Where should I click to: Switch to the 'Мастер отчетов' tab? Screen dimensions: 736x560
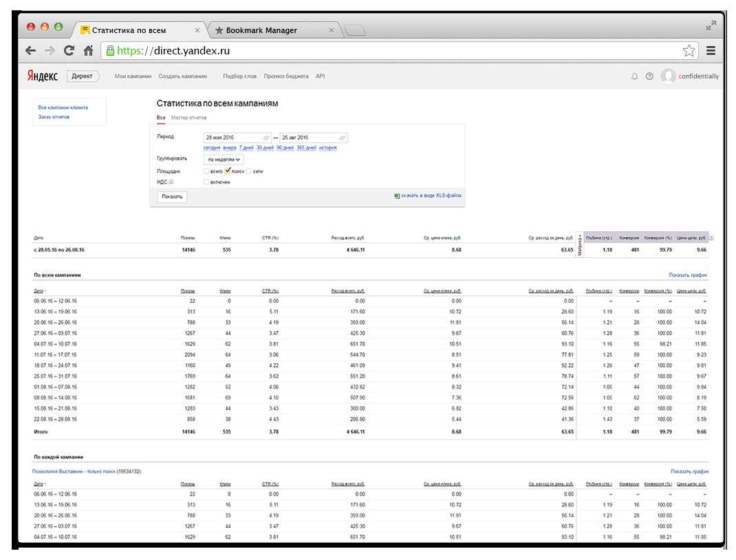click(188, 118)
